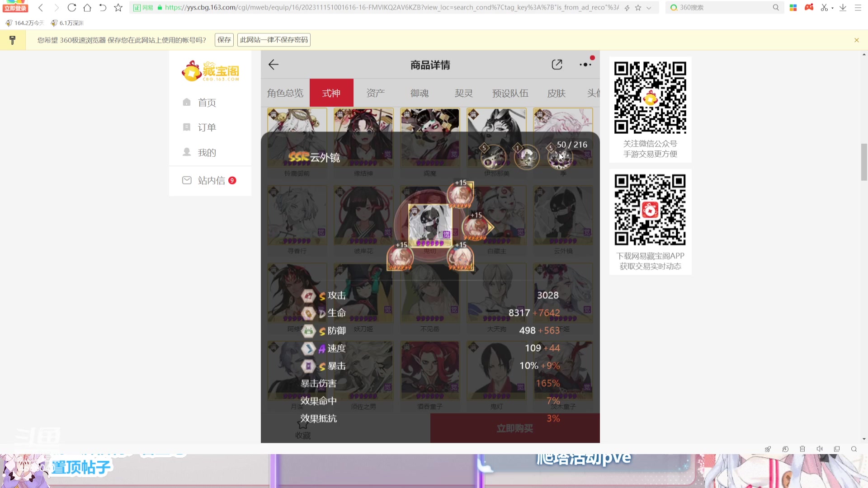The width and height of the screenshot is (868, 488).
Task: Open the colorful extensions grid icon
Action: point(793,8)
